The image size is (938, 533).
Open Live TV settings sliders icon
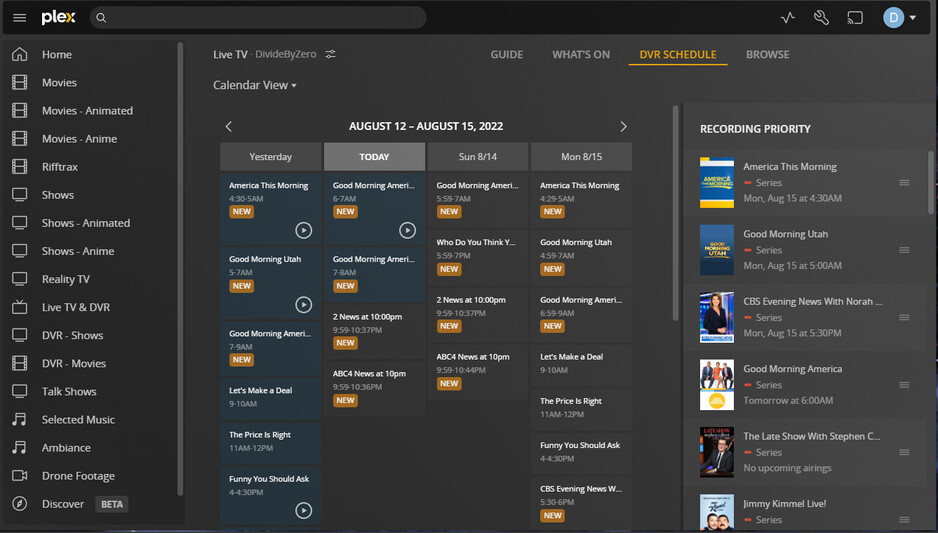point(330,54)
